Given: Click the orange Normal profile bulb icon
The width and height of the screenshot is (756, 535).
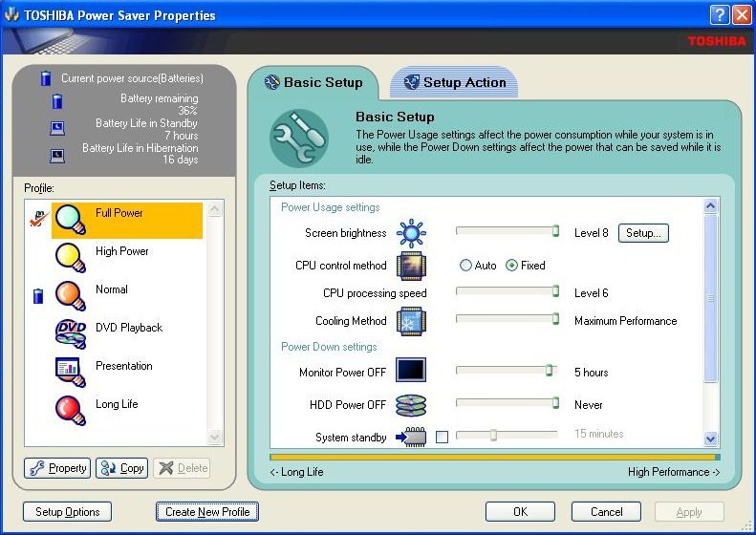Looking at the screenshot, I should (x=71, y=296).
